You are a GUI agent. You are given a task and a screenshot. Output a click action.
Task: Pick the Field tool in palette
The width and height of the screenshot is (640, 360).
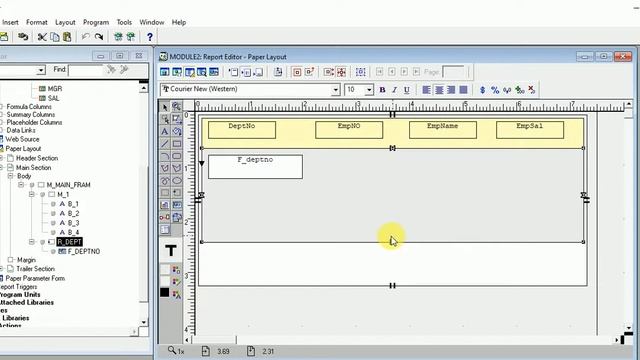(x=177, y=205)
